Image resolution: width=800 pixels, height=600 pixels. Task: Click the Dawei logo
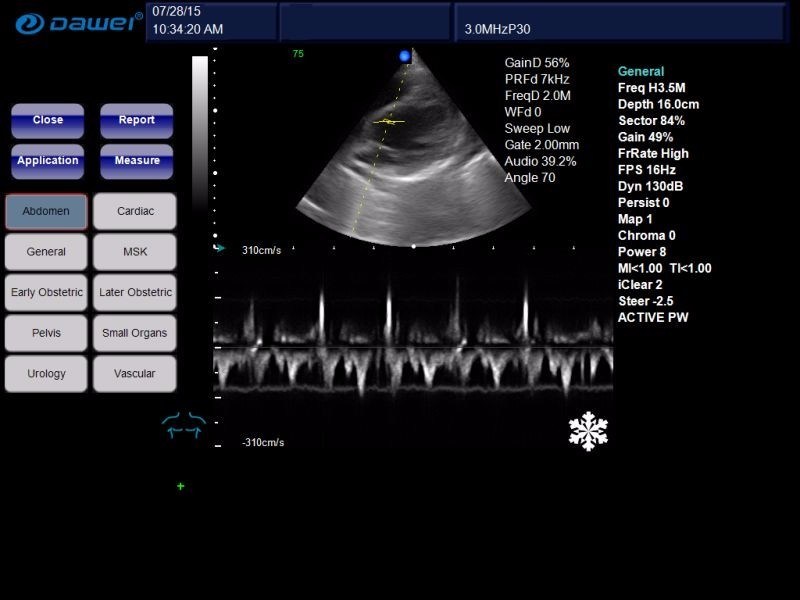78,22
